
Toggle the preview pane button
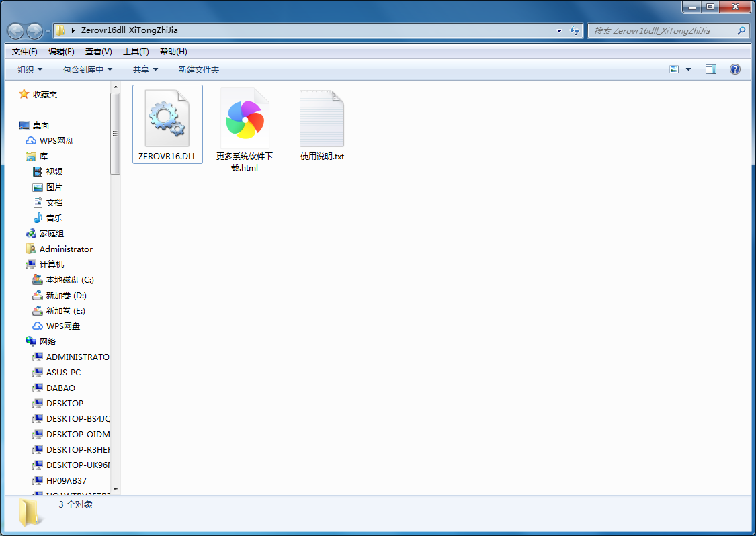711,69
